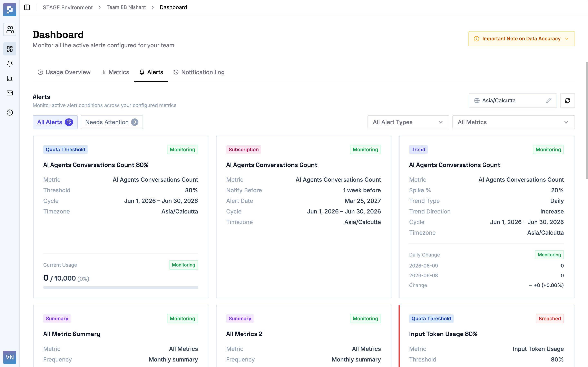Screen dimensions: 588x367
Task: Open the bar chart sidebar icon
Action: pyautogui.click(x=10, y=78)
